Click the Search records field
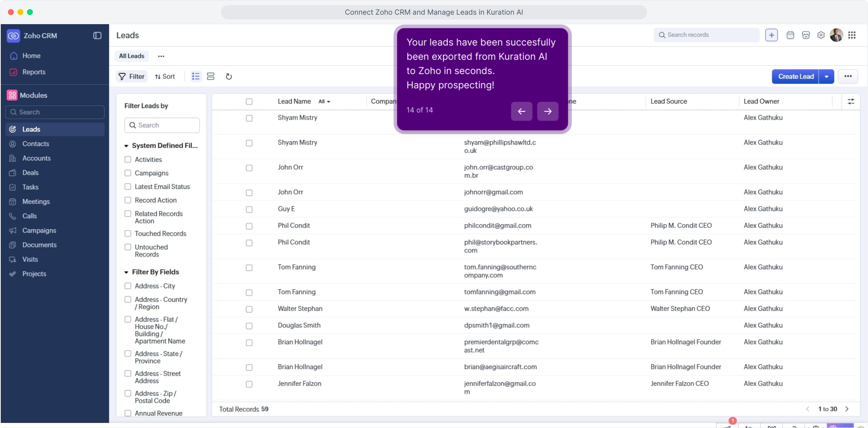 pos(706,35)
